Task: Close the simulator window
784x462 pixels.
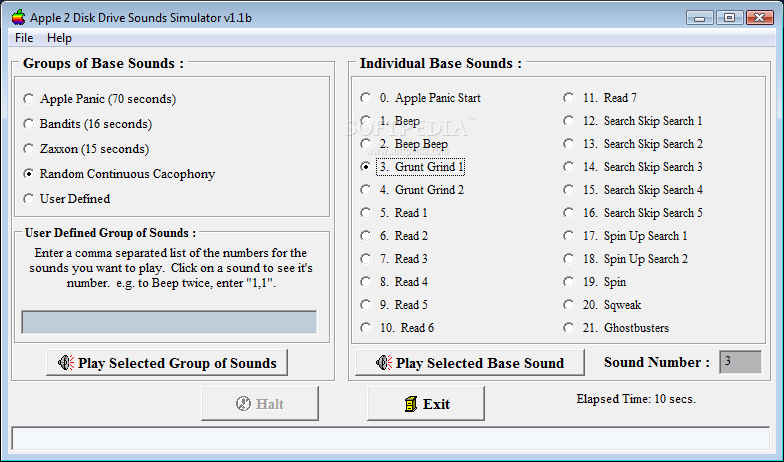Action: tap(759, 18)
